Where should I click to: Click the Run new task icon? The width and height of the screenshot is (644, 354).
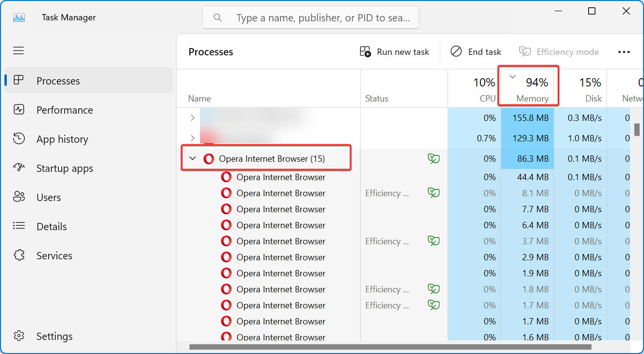[x=365, y=52]
